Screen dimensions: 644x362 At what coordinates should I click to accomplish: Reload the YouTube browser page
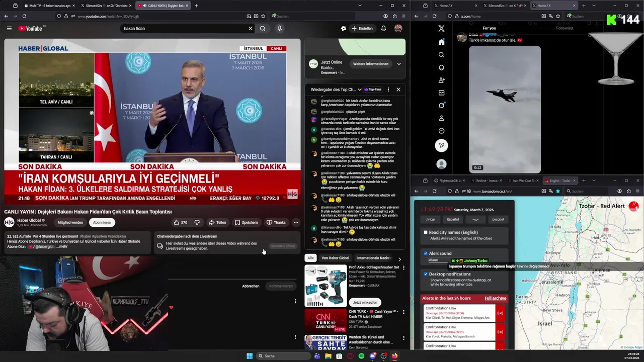[24, 16]
